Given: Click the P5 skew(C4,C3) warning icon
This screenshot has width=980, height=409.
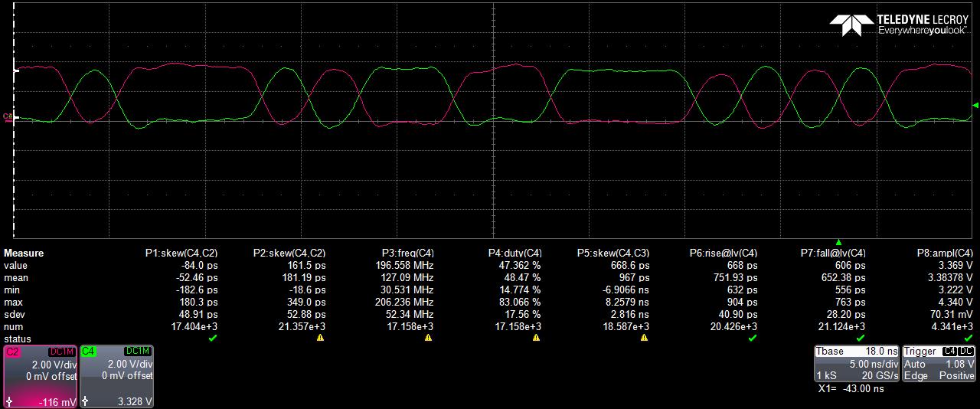Looking at the screenshot, I should tap(644, 338).
